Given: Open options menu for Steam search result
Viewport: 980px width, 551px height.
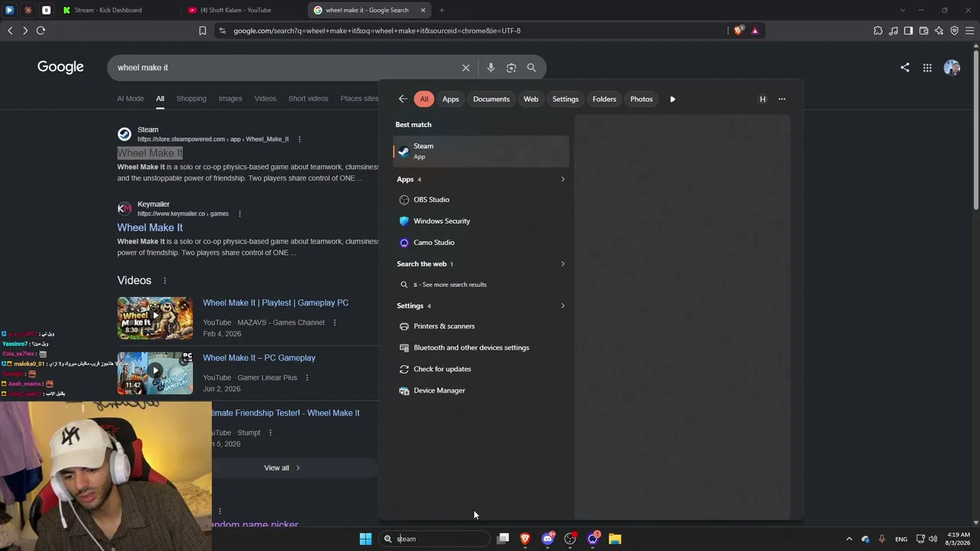Looking at the screenshot, I should pyautogui.click(x=299, y=139).
